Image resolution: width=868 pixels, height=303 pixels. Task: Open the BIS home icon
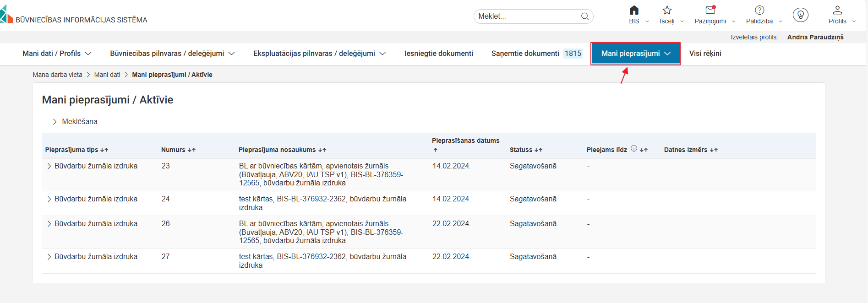pos(634,11)
